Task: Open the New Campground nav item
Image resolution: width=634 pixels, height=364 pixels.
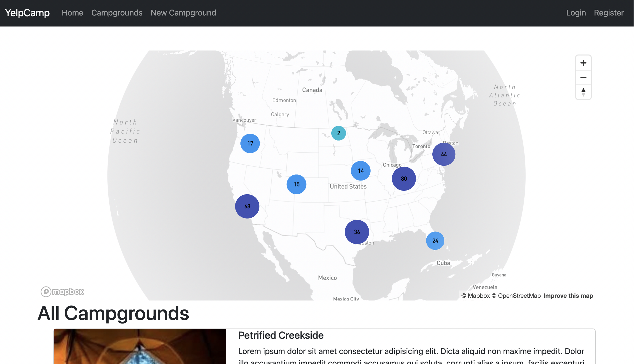Action: (x=183, y=13)
